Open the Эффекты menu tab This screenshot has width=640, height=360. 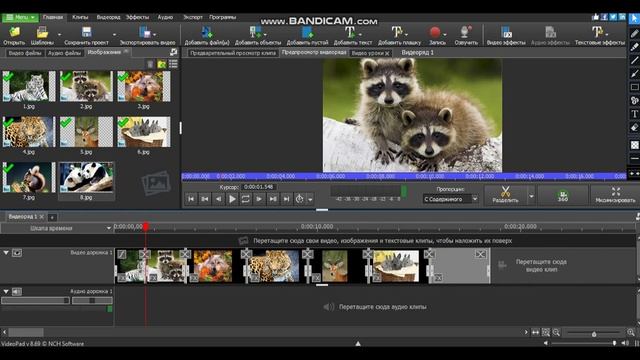point(137,17)
